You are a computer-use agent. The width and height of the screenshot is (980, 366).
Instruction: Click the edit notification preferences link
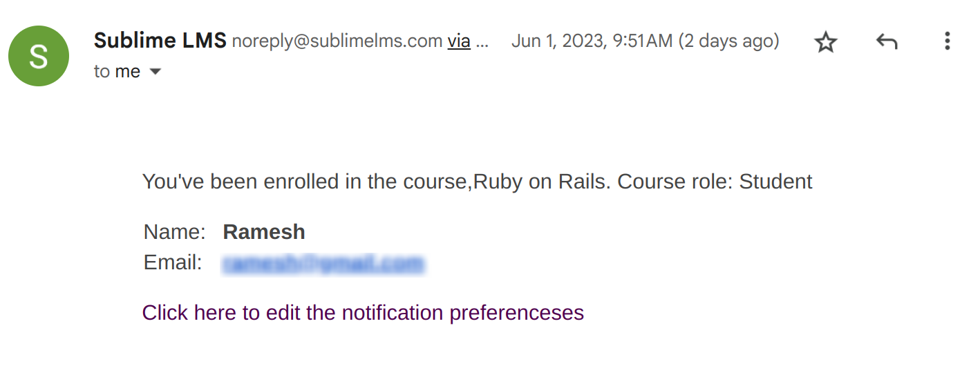363,313
